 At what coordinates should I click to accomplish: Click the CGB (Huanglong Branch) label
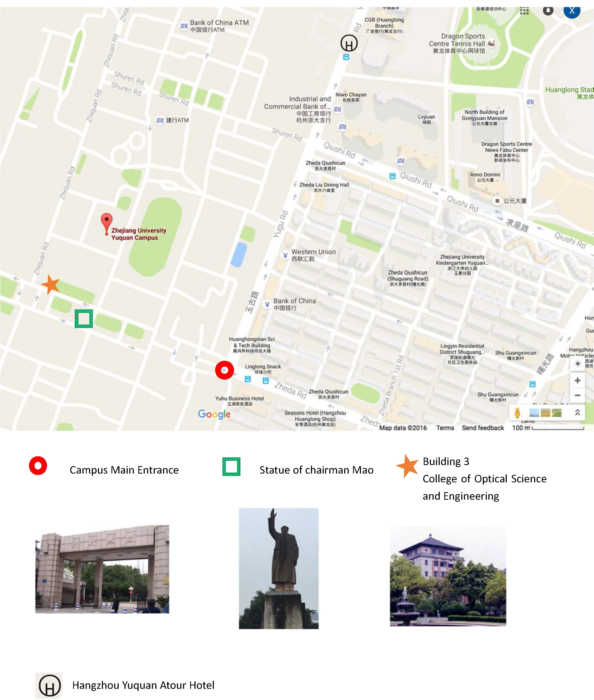[384, 25]
